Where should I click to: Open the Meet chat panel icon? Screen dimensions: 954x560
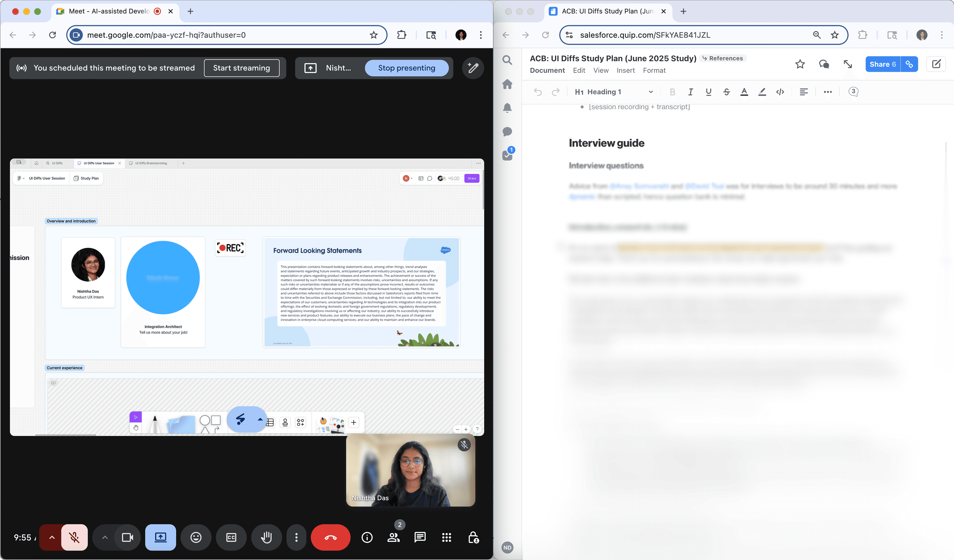click(x=420, y=537)
